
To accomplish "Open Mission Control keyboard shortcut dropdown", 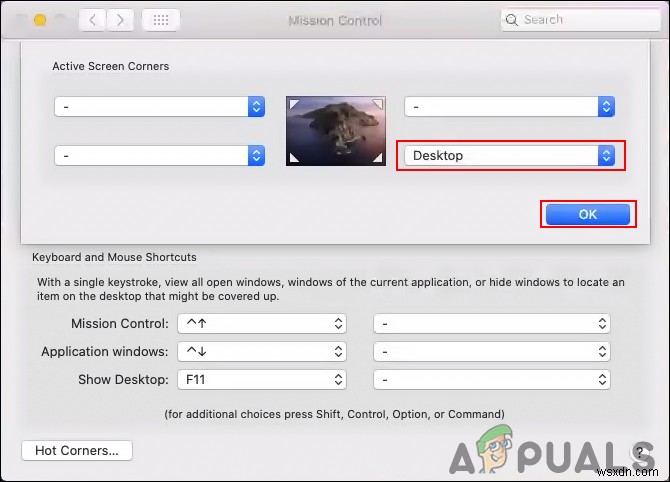I will tap(262, 323).
